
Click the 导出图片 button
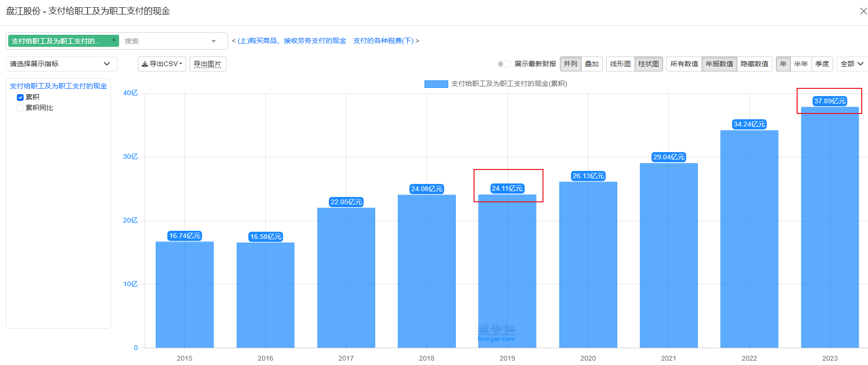coord(207,64)
